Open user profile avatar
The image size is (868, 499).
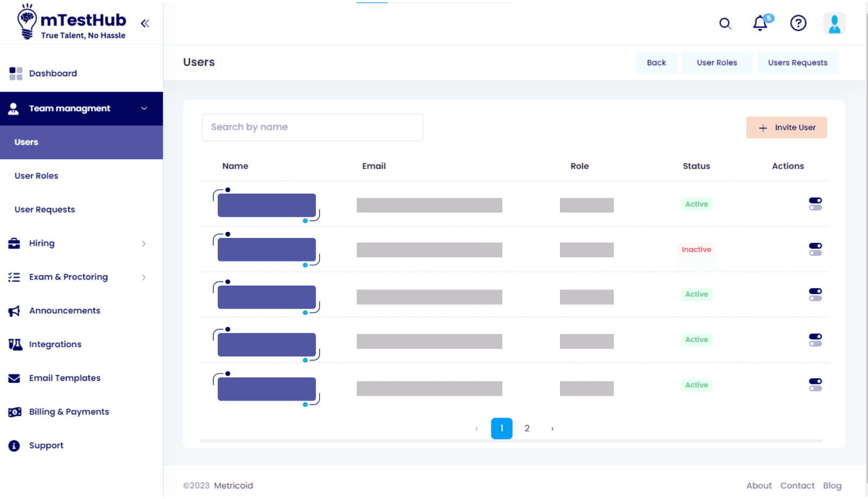(x=834, y=23)
